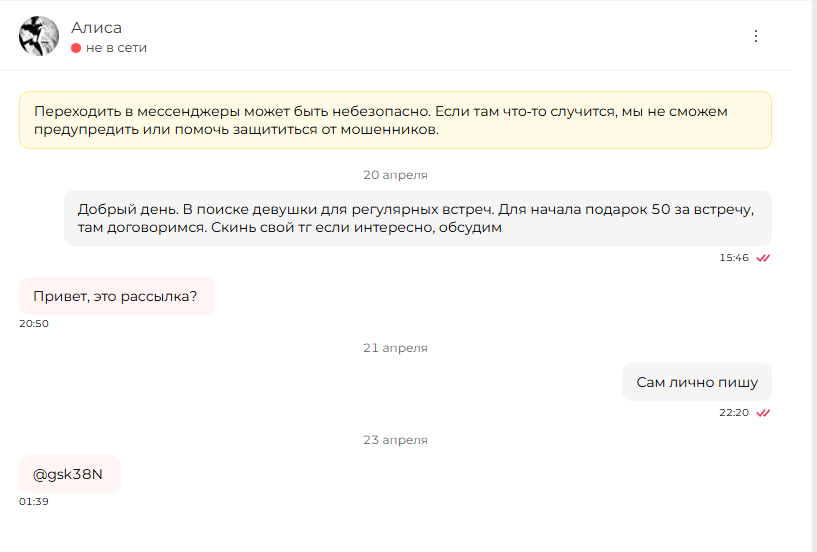This screenshot has height=552, width=817.
Task: Click the '21 апреля' date separator
Action: pos(395,348)
